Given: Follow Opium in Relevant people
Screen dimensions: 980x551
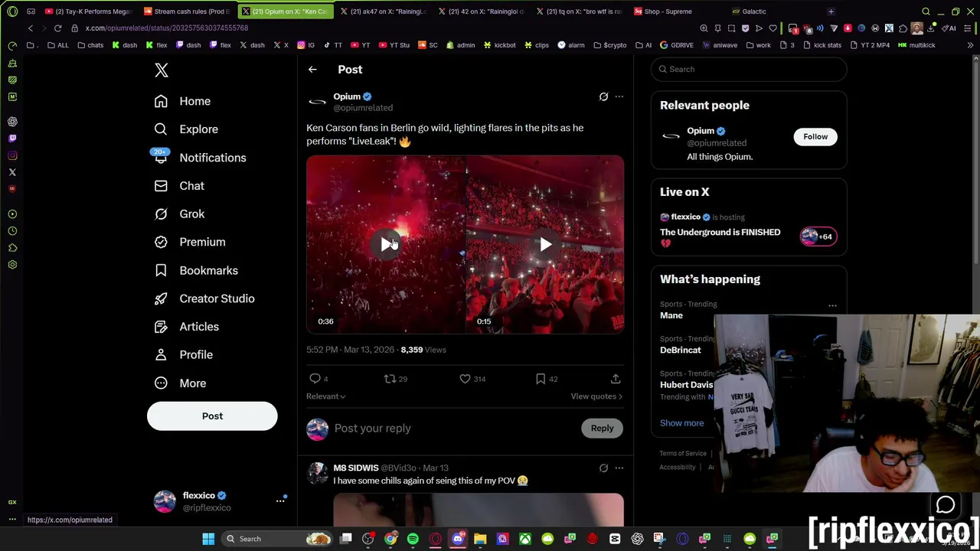Looking at the screenshot, I should tap(815, 137).
